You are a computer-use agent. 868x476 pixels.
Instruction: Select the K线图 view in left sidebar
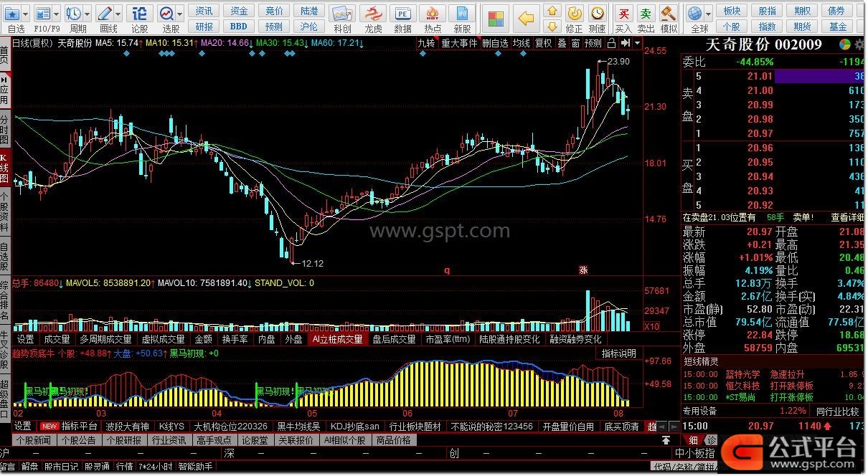click(4, 167)
